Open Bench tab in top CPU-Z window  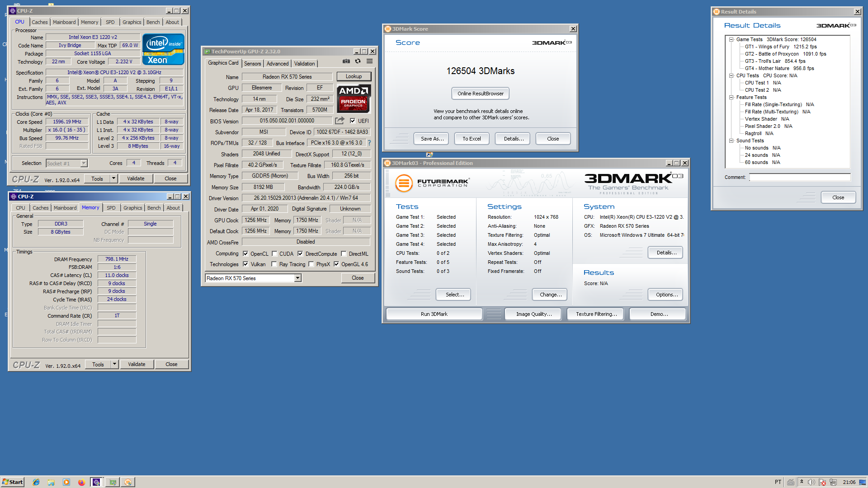(153, 22)
